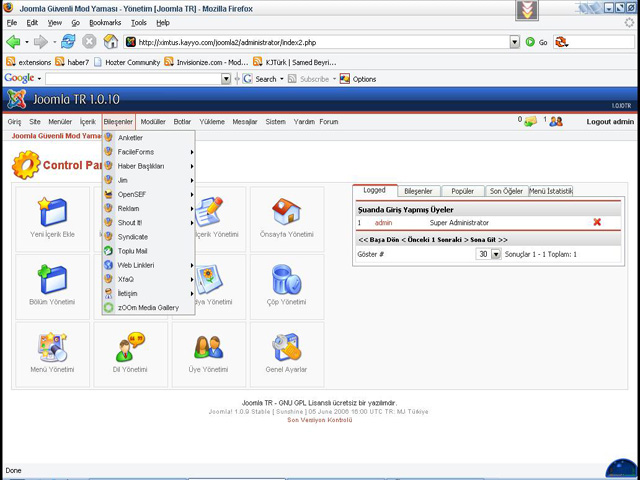Select Syndicate in the components menu
The height and width of the screenshot is (480, 640).
[x=149, y=237]
